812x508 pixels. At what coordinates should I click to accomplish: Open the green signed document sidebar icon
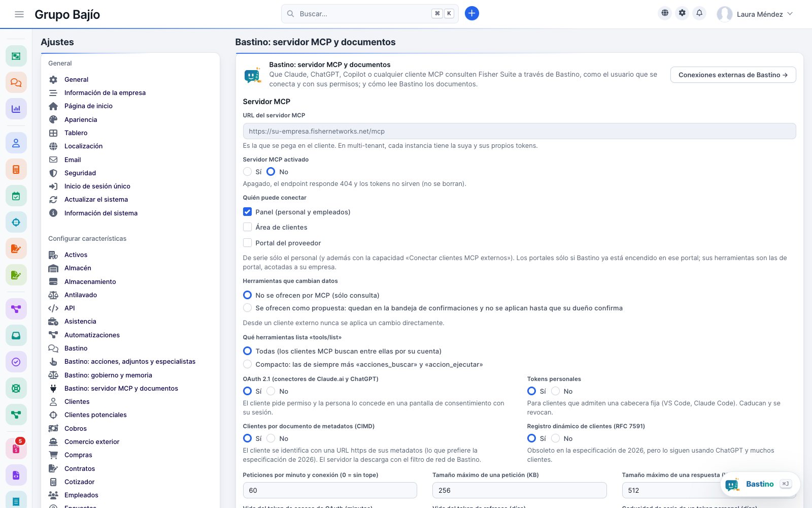[16, 275]
